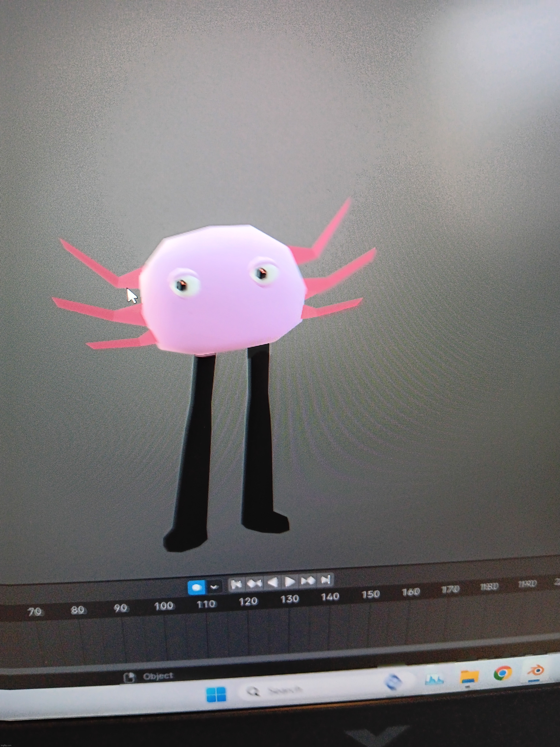Screen dimensions: 560x747
Task: Select frame 180 on the timeline
Action: tap(489, 587)
